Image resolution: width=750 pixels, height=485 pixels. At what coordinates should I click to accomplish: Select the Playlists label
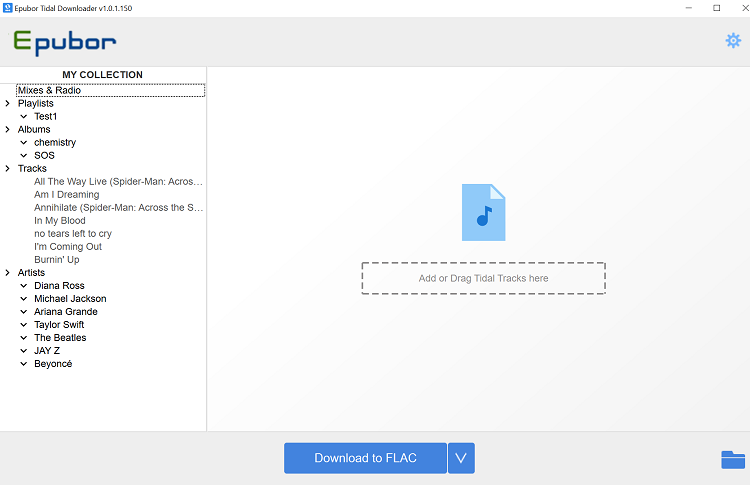coord(35,103)
